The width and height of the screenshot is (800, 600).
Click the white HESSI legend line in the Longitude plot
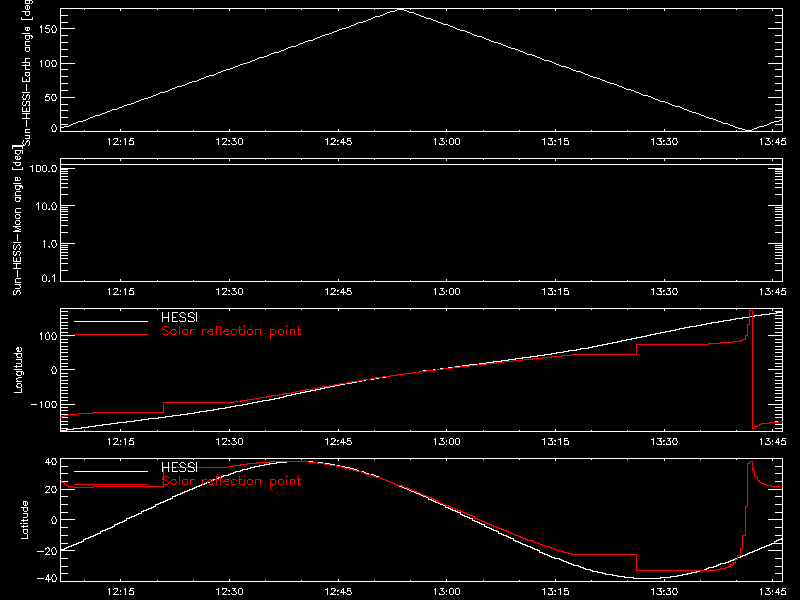(111, 321)
